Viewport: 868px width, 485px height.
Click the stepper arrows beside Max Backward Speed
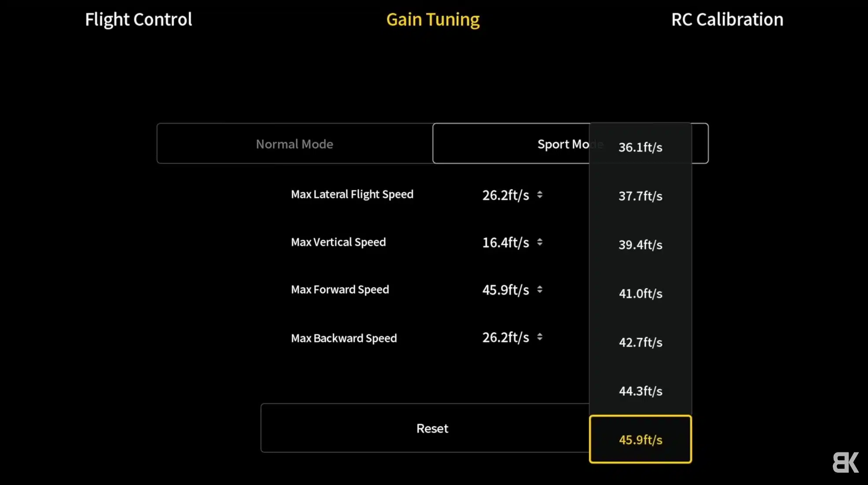click(540, 337)
